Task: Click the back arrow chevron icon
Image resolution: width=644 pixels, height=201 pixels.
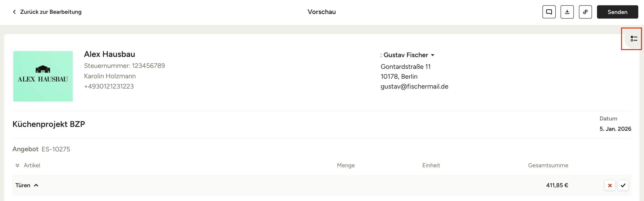Action: pos(14,12)
